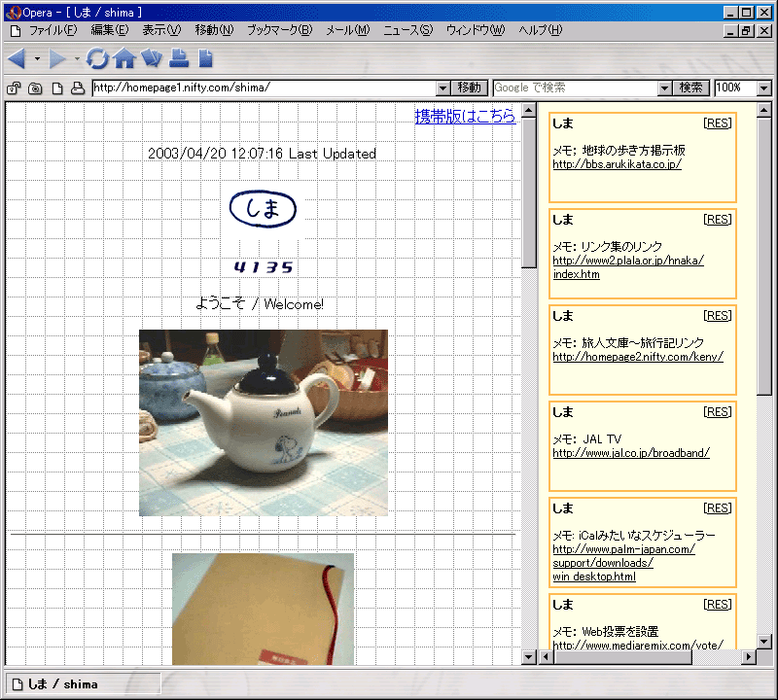Open the 表示(V) menu
Image resolution: width=778 pixels, height=700 pixels.
[x=161, y=31]
